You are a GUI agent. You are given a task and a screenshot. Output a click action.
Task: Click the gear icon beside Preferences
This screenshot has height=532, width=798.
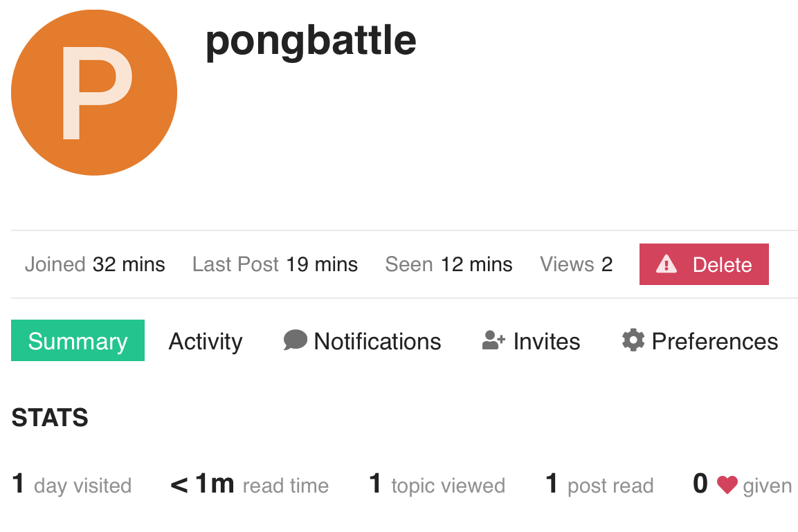point(633,340)
